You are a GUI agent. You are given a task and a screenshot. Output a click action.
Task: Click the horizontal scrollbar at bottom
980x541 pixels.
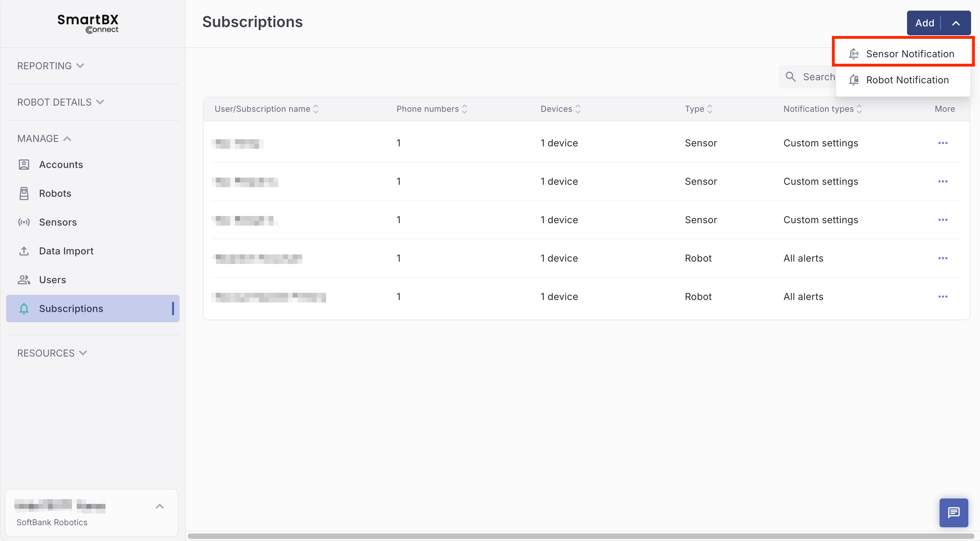point(580,536)
